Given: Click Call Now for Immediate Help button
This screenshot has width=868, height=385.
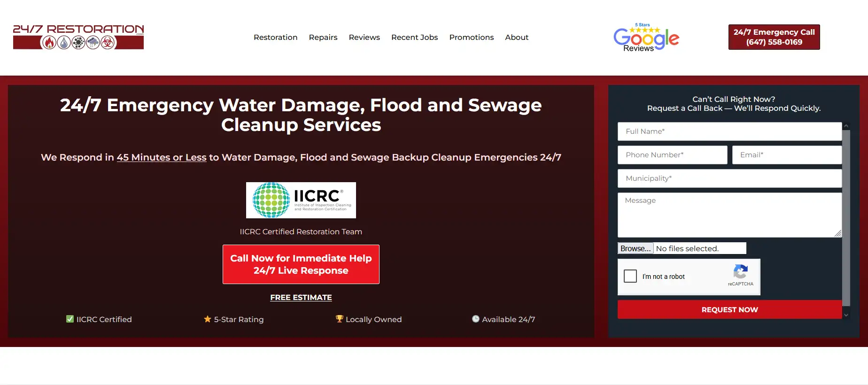Looking at the screenshot, I should (301, 264).
